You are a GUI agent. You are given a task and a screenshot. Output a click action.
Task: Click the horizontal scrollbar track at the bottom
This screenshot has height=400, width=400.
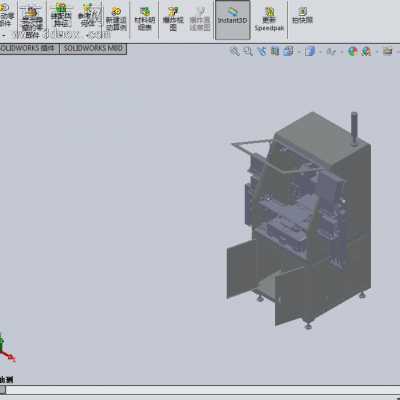[x=203, y=389]
